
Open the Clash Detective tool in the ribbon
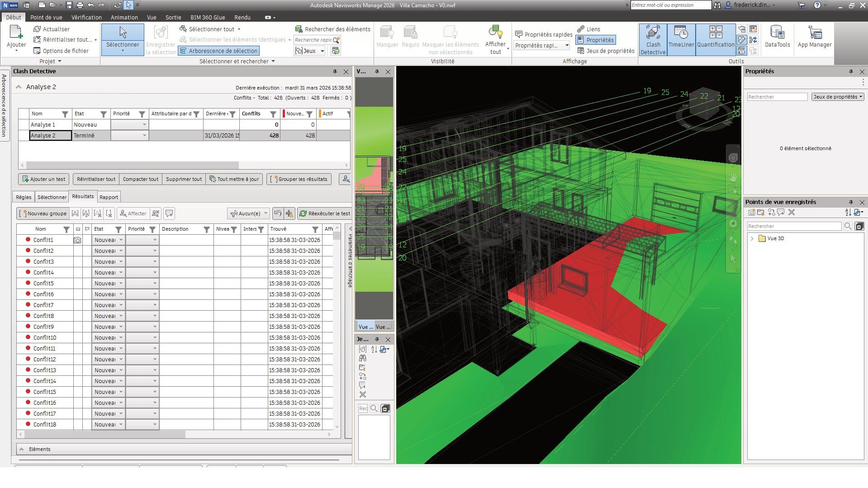coord(653,39)
